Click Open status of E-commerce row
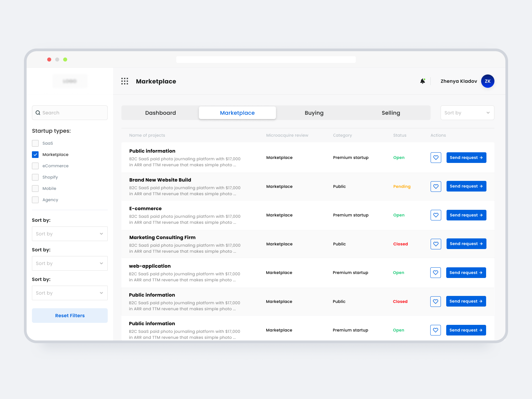This screenshot has height=399, width=532. (x=399, y=215)
